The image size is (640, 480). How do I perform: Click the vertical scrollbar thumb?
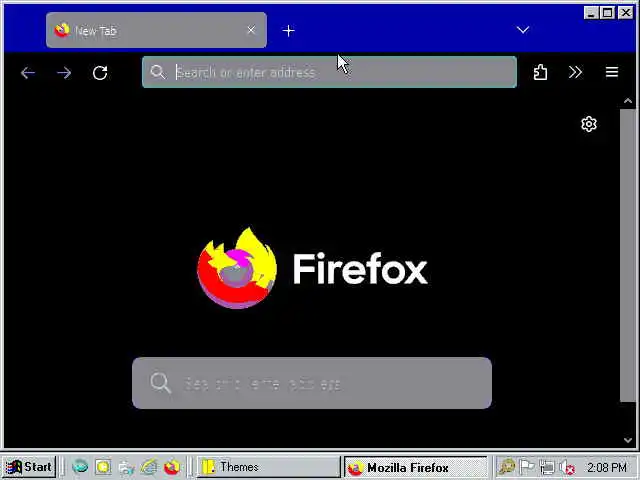(x=628, y=255)
